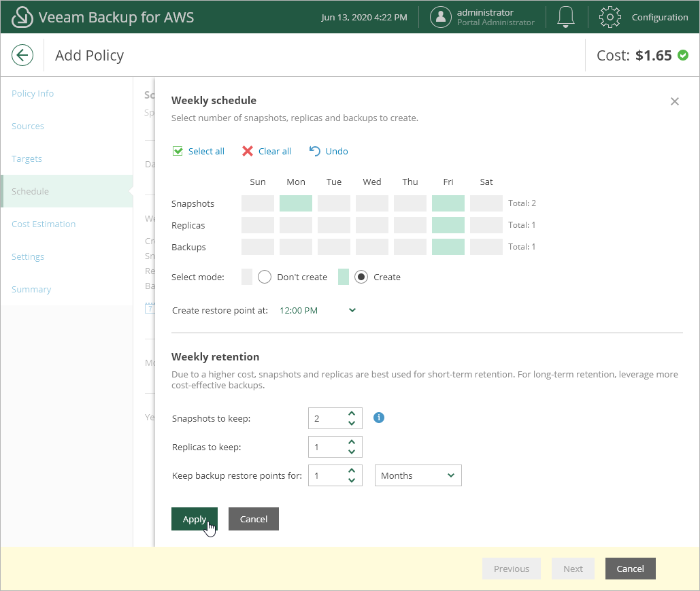This screenshot has height=591, width=700.
Task: Click the administrator user name
Action: click(485, 12)
